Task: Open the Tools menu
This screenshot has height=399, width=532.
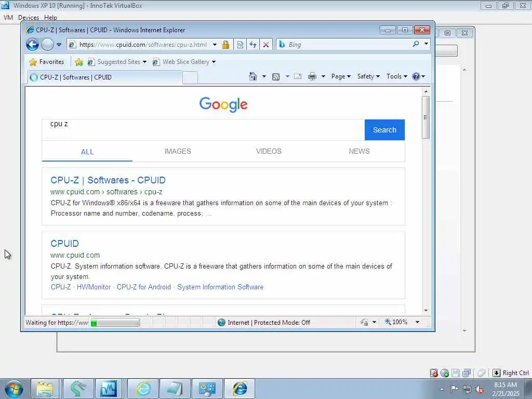Action: (x=396, y=76)
